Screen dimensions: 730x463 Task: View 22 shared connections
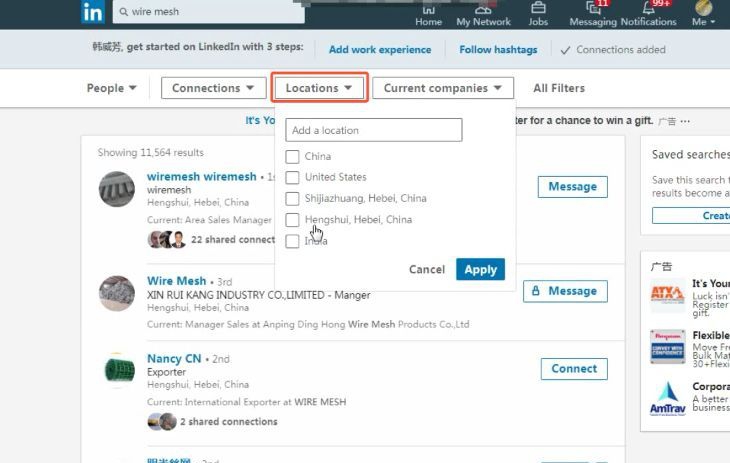pos(233,239)
